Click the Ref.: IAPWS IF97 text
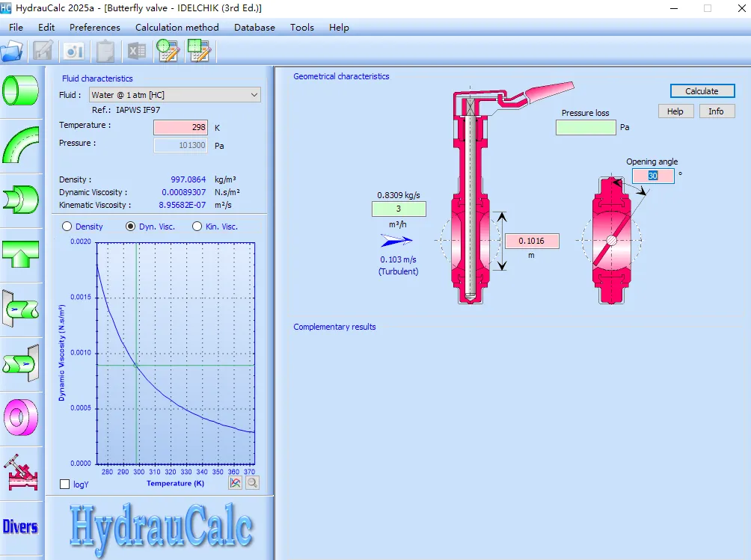Viewport: 751px width, 560px height. coord(126,110)
